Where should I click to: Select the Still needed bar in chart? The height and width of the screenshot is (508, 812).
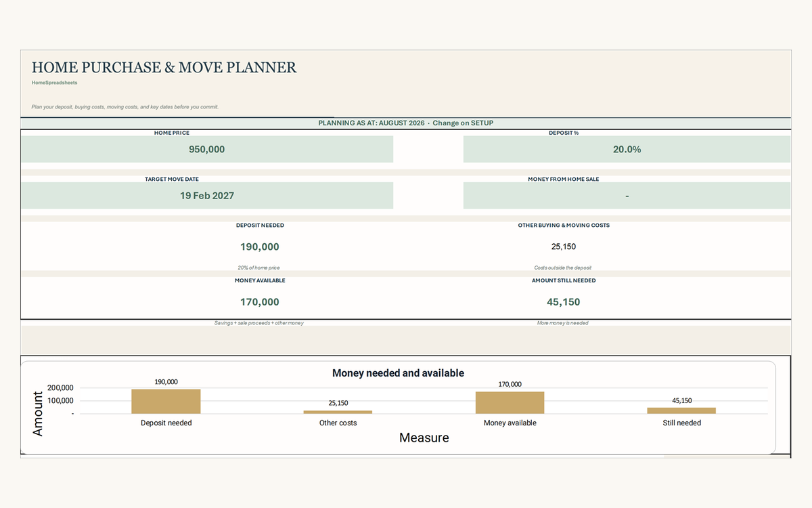click(681, 410)
